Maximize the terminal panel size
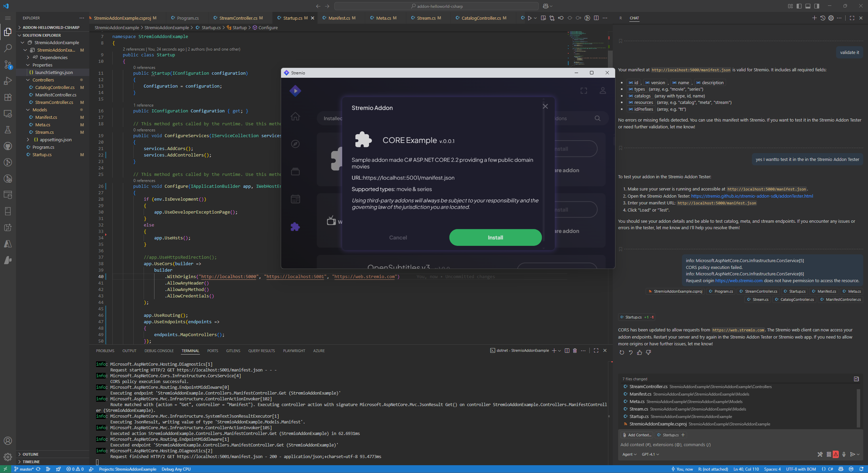 [596, 350]
